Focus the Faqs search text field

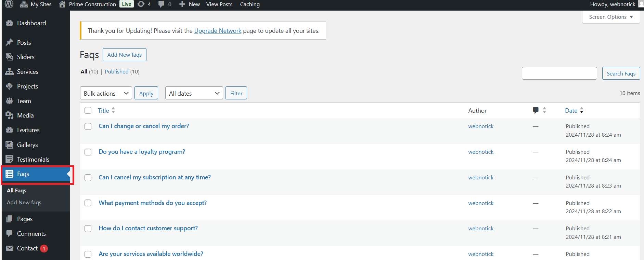point(559,73)
